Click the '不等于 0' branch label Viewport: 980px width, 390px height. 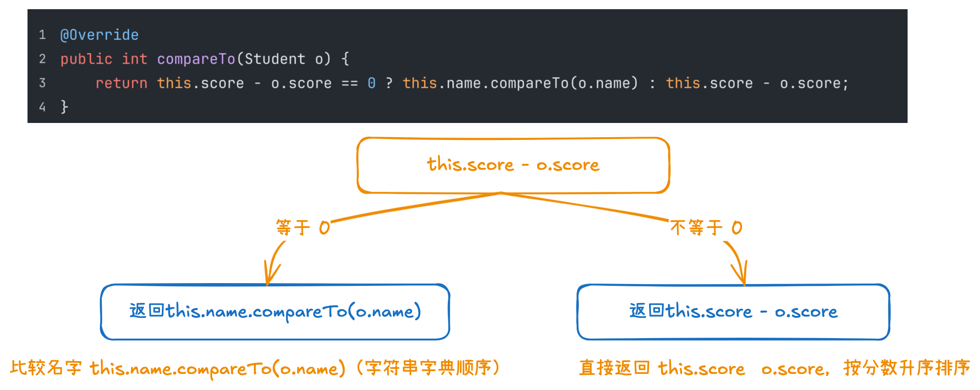click(706, 228)
